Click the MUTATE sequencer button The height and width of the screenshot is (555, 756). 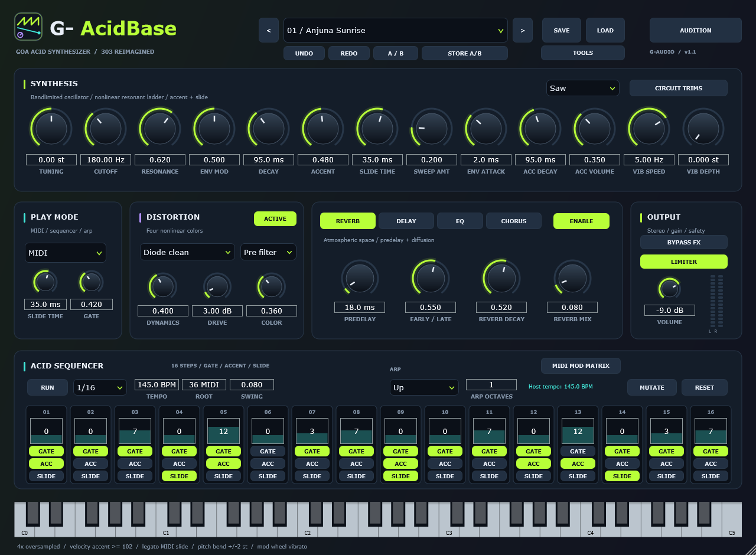tap(652, 387)
